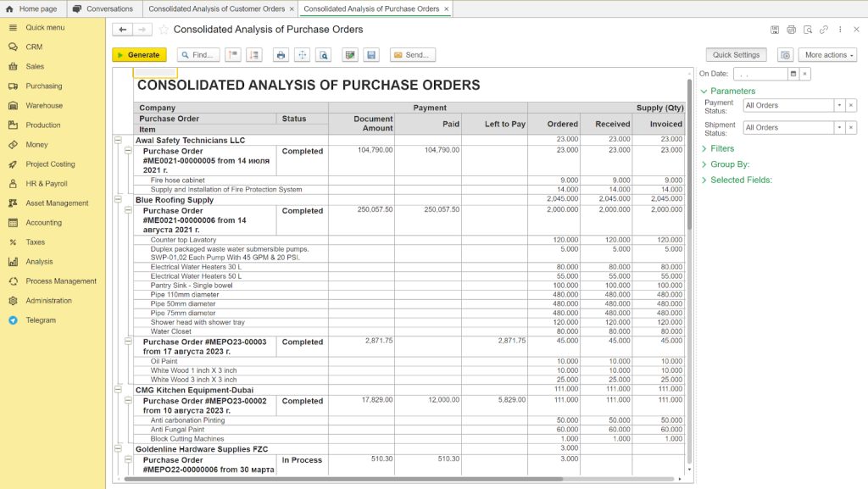This screenshot has height=489, width=868.
Task: Open print preview from the toolbar
Action: click(x=323, y=54)
